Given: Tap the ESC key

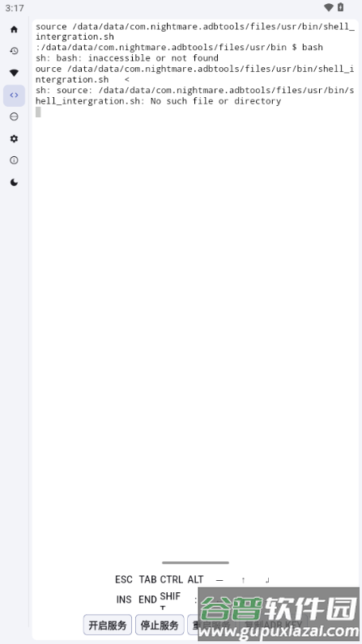Looking at the screenshot, I should coord(124,579).
